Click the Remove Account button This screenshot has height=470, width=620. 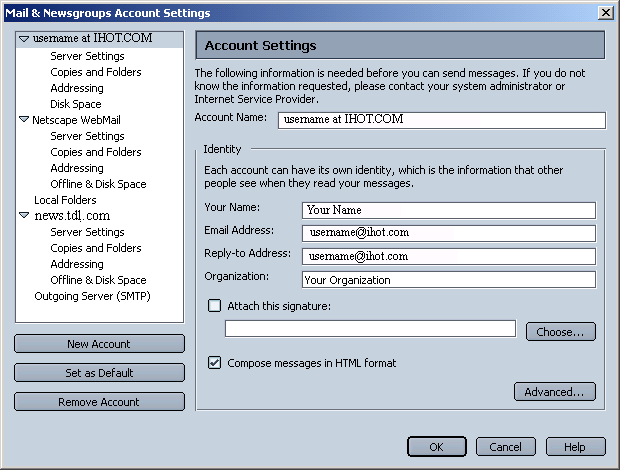(x=99, y=402)
